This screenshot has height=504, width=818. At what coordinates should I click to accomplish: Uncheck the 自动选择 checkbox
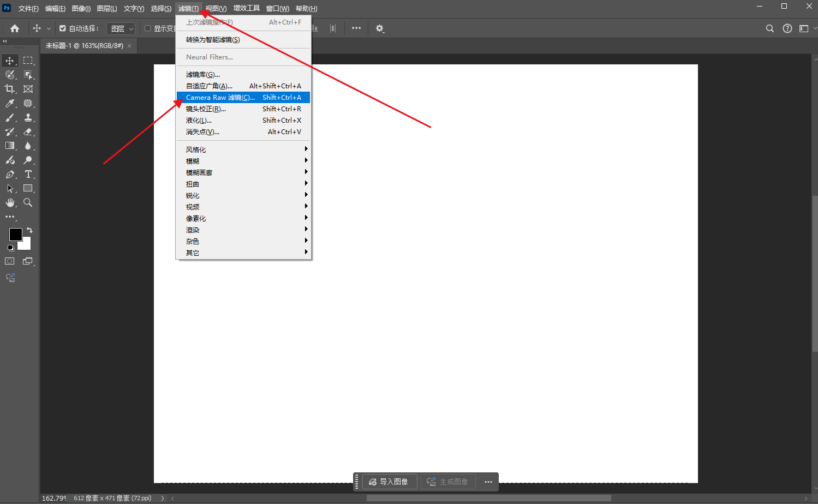pyautogui.click(x=63, y=28)
